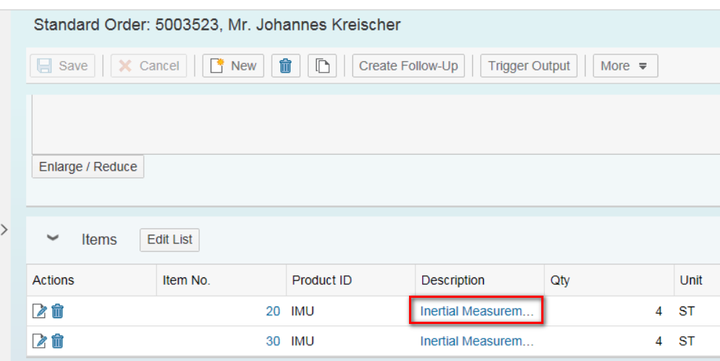720x361 pixels.
Task: Click the IMU product ID in item 20 row
Action: (303, 311)
